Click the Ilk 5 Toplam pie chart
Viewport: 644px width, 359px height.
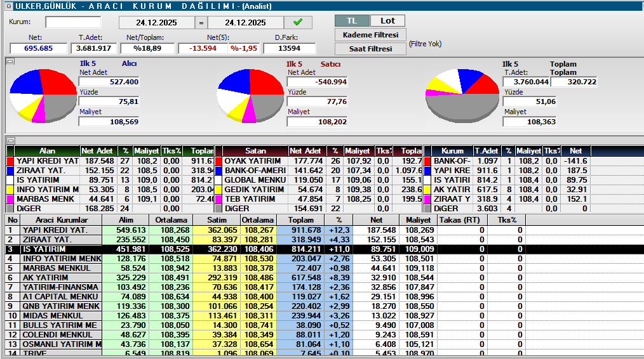[462, 95]
